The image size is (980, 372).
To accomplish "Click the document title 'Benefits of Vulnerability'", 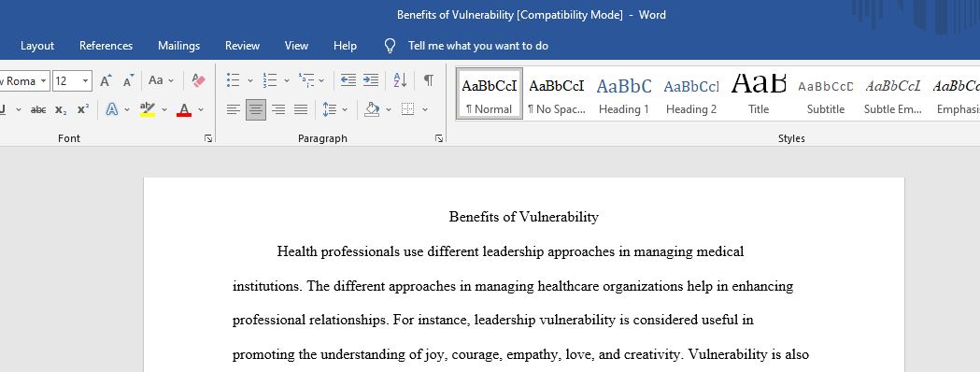I will tap(524, 217).
